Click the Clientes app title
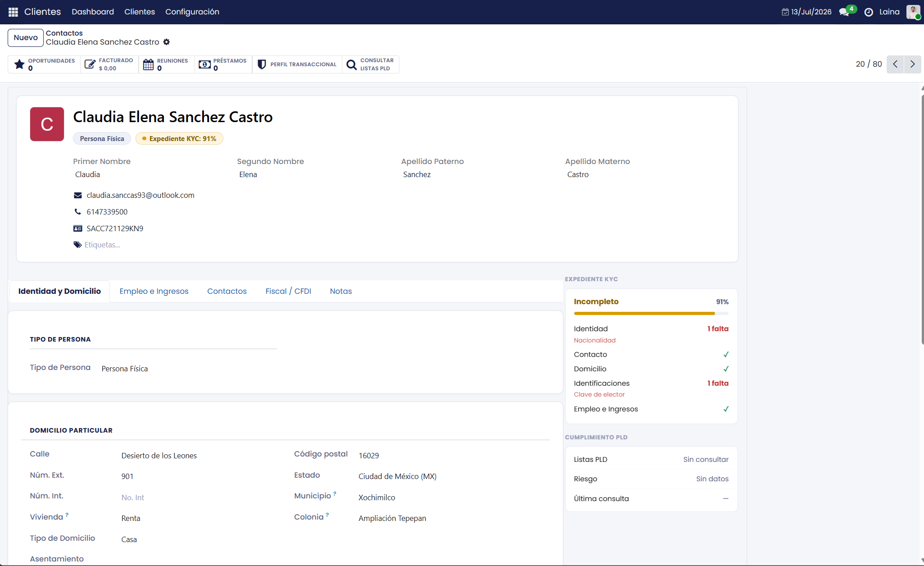This screenshot has width=924, height=566. 42,12
